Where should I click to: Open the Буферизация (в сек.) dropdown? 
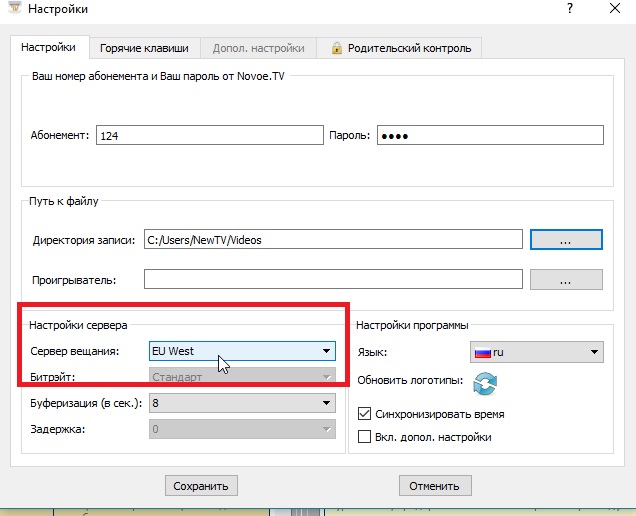(242, 403)
